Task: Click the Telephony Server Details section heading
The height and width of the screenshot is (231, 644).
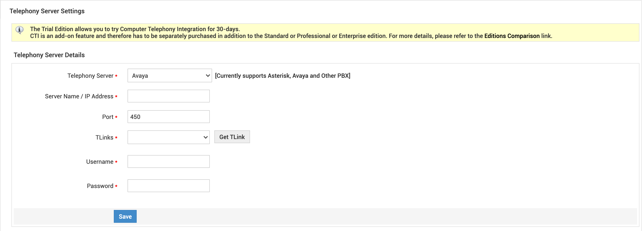Action: point(49,55)
